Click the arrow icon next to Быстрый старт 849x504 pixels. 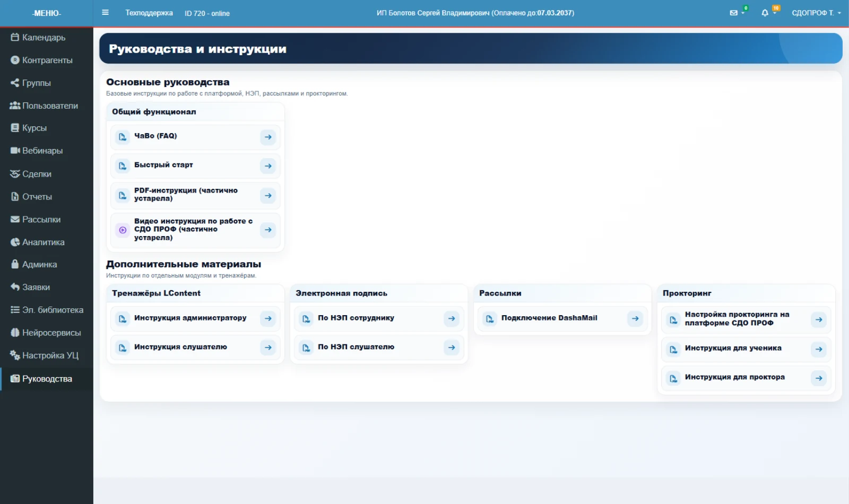point(268,166)
